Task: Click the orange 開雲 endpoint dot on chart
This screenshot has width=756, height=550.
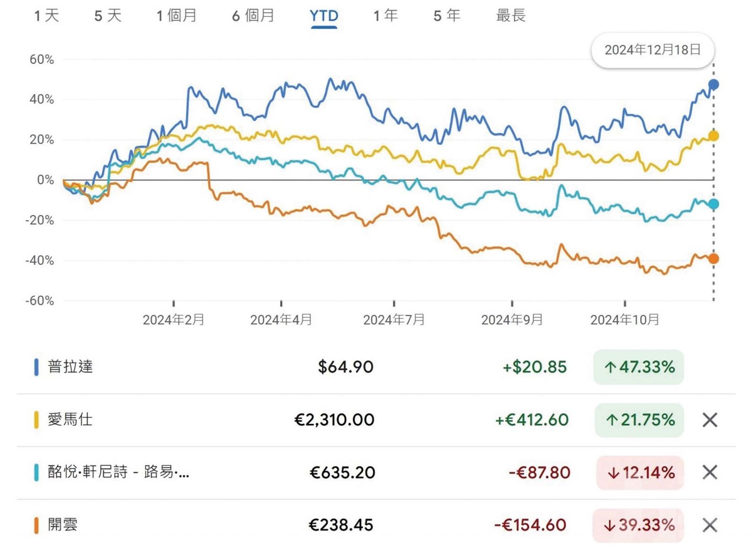Action: (713, 259)
